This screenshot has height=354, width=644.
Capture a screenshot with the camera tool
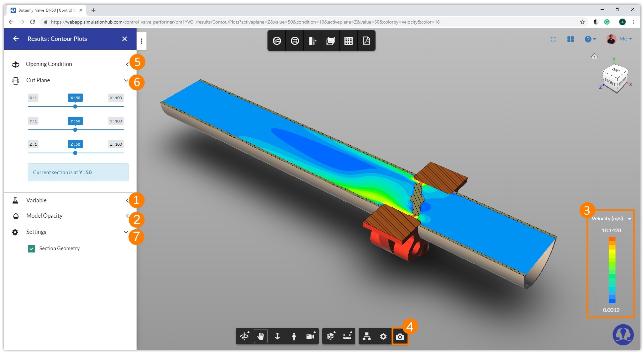(x=400, y=336)
